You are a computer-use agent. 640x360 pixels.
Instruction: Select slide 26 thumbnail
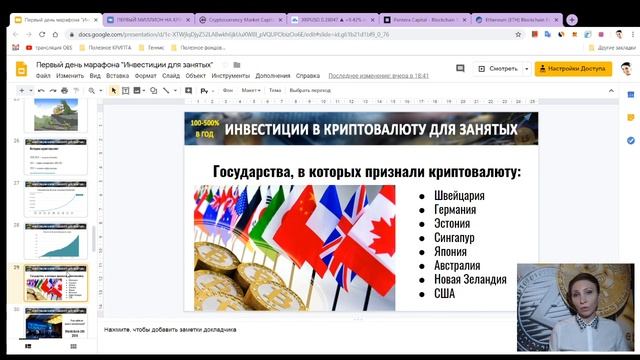pos(56,157)
